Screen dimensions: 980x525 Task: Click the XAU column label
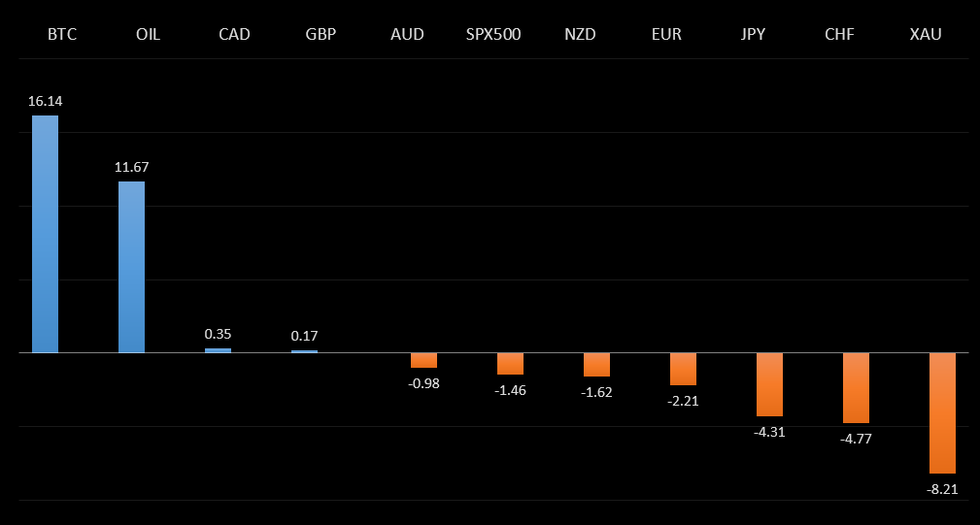click(x=926, y=35)
